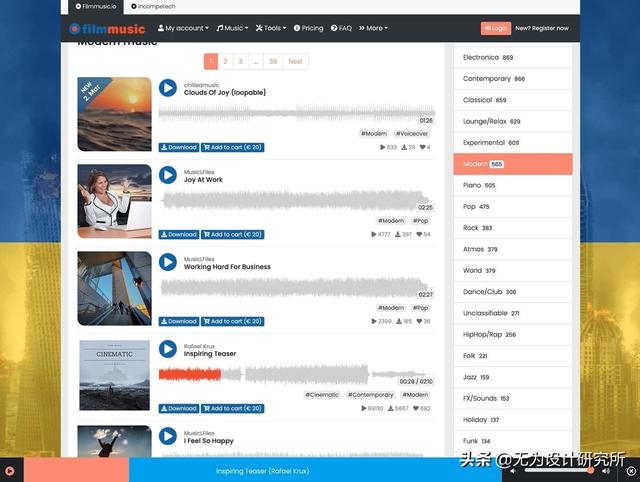Screen dimensions: 640x482
Task: Open the Music dropdown menu
Action: [x=232, y=28]
